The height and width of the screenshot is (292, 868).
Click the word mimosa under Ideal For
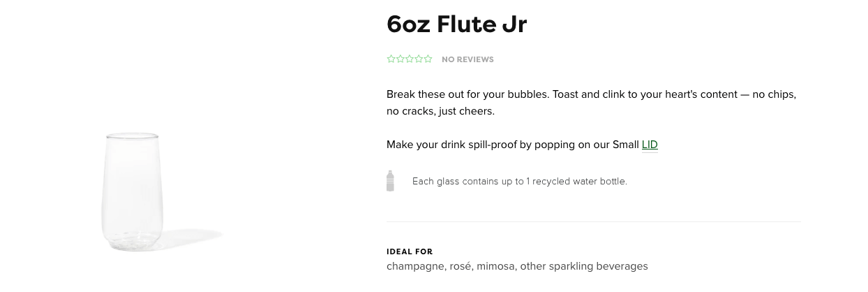point(495,266)
